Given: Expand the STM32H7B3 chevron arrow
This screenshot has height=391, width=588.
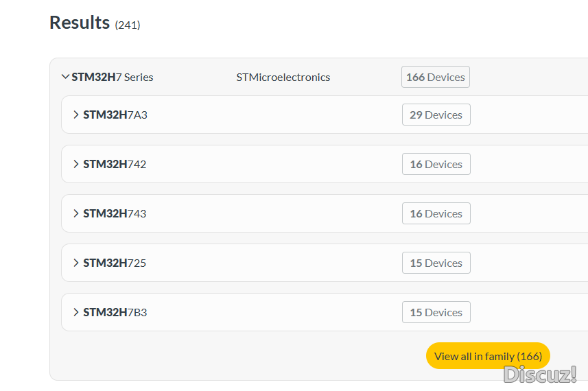Looking at the screenshot, I should click(75, 312).
